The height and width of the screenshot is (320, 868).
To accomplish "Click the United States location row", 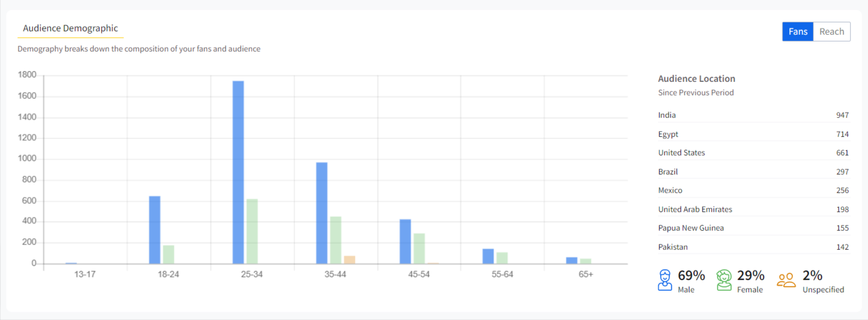I will (753, 153).
